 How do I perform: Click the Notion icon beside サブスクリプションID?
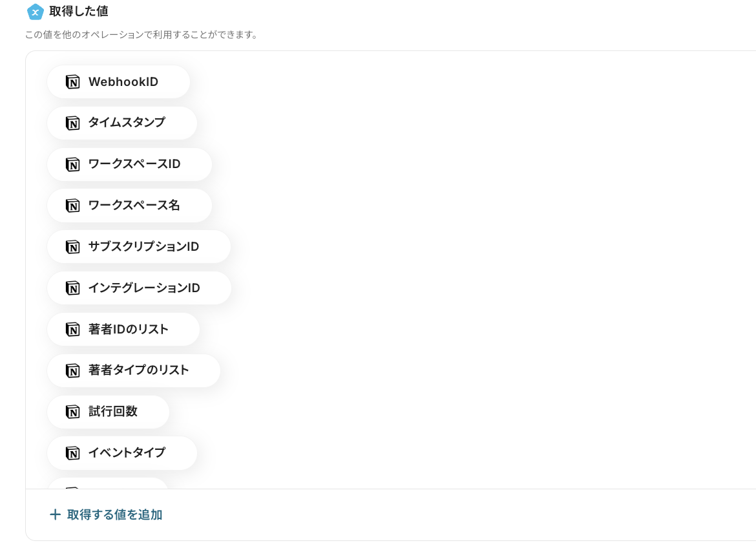pos(72,247)
